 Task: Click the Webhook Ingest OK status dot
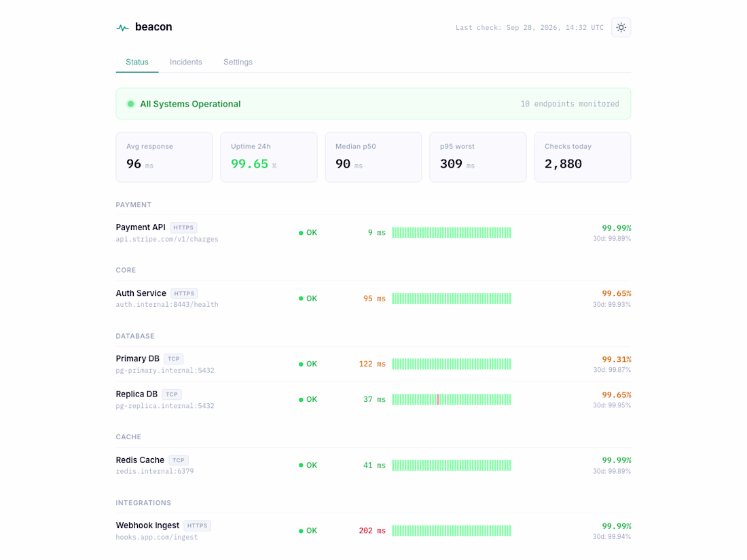click(x=301, y=531)
